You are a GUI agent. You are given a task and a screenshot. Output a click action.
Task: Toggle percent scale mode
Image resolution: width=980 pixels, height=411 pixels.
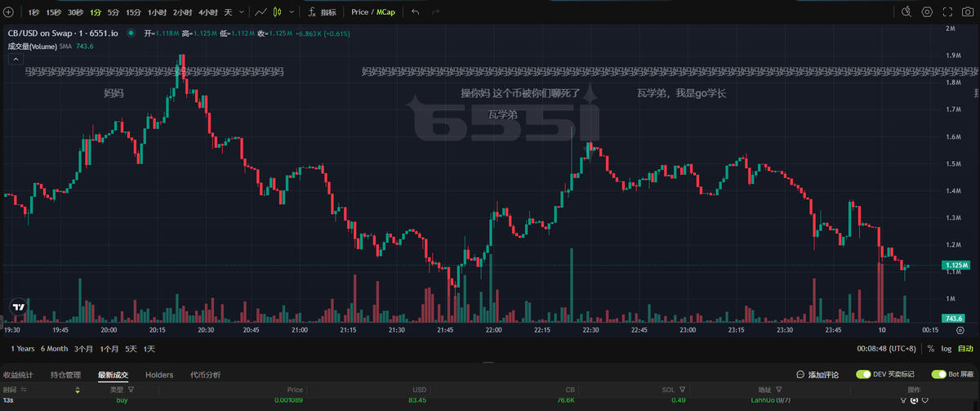[931, 348]
